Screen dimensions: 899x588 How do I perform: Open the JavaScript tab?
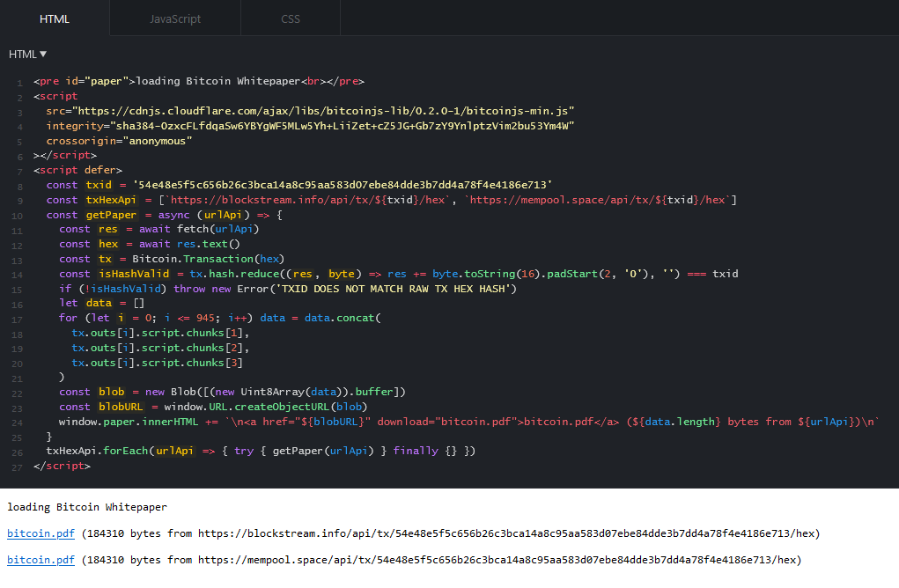[x=175, y=18]
